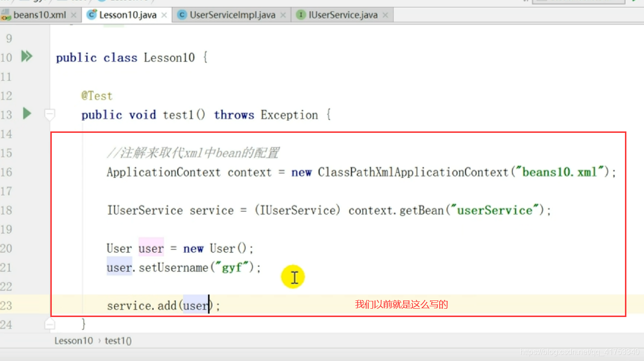
Task: Run the test1 method from the gutter icon
Action: pos(27,114)
